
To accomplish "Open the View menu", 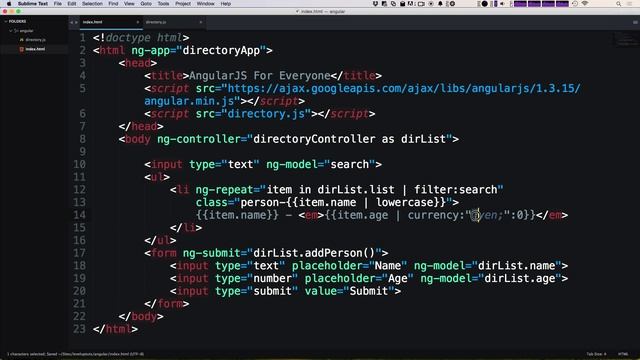I will coord(129,4).
